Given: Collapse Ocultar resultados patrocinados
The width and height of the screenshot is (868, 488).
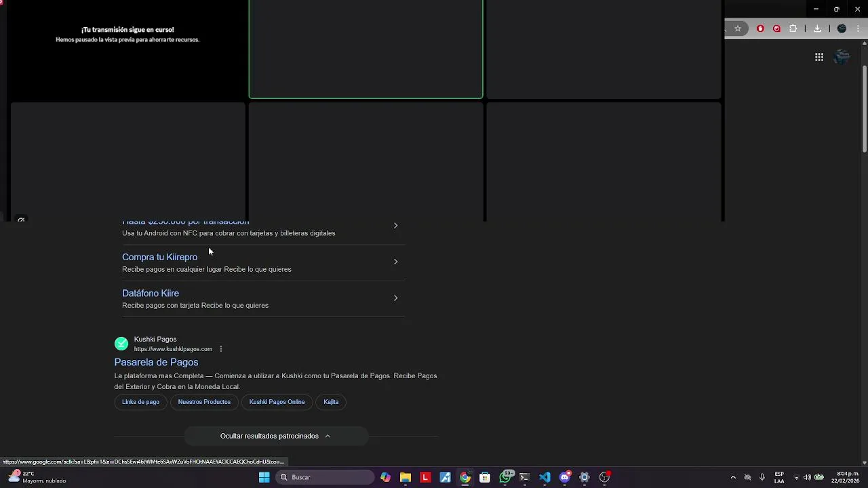Looking at the screenshot, I should pos(276,436).
